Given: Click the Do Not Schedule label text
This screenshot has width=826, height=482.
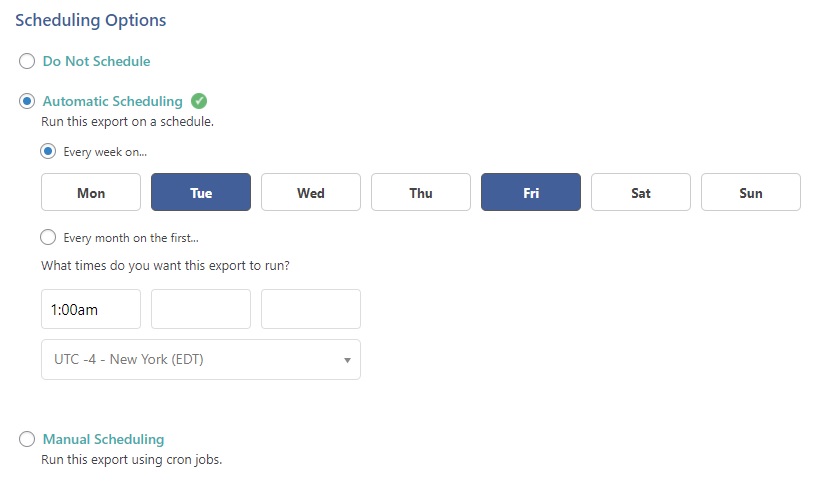Looking at the screenshot, I should tap(96, 61).
